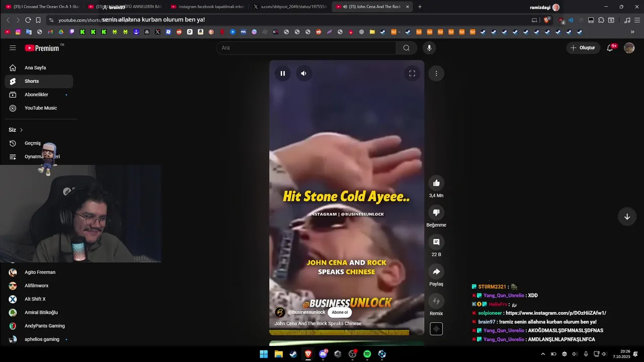Show hidden system tray icons
Viewport: 644px width, 362px height.
[542, 354]
